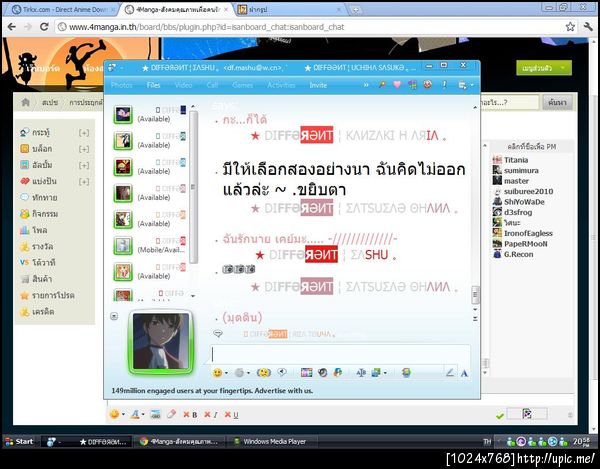Switch to the Tirkx.com Chrome tab
This screenshot has width=600, height=469.
[x=63, y=10]
